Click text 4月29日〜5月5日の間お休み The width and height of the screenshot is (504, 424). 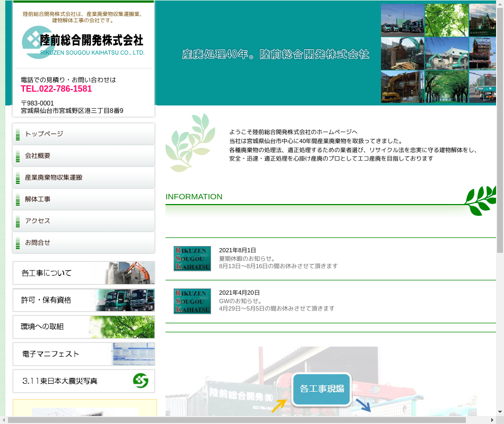coord(277,308)
